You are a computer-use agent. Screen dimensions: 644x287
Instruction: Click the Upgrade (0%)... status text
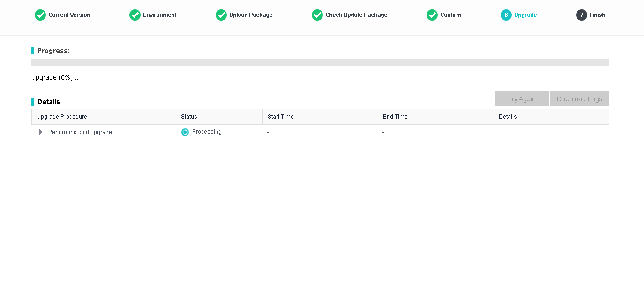(x=55, y=77)
